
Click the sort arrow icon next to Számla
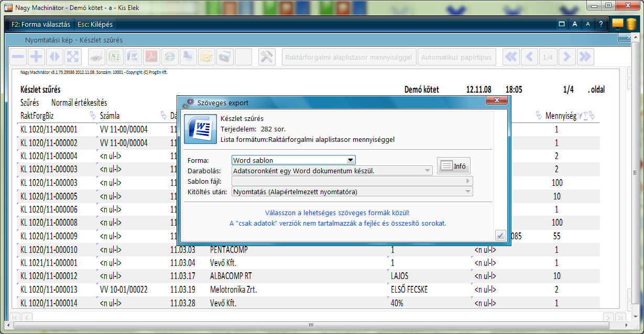164,116
